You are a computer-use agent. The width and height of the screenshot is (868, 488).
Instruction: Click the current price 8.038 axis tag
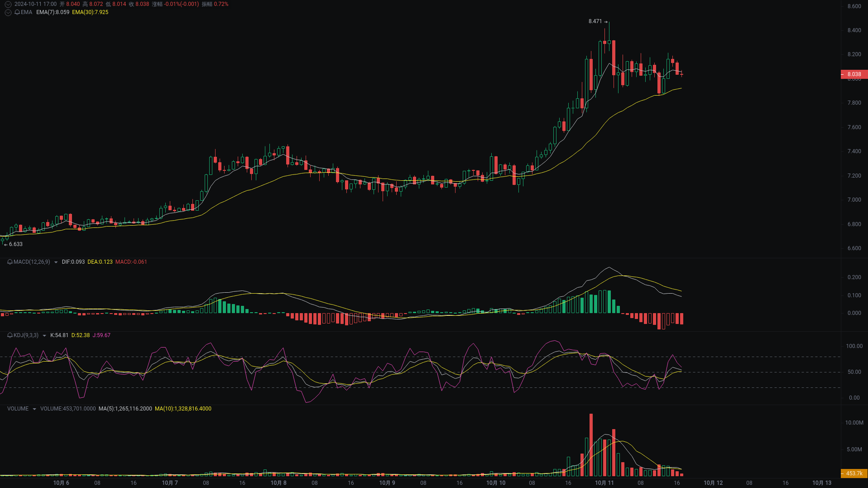click(853, 74)
